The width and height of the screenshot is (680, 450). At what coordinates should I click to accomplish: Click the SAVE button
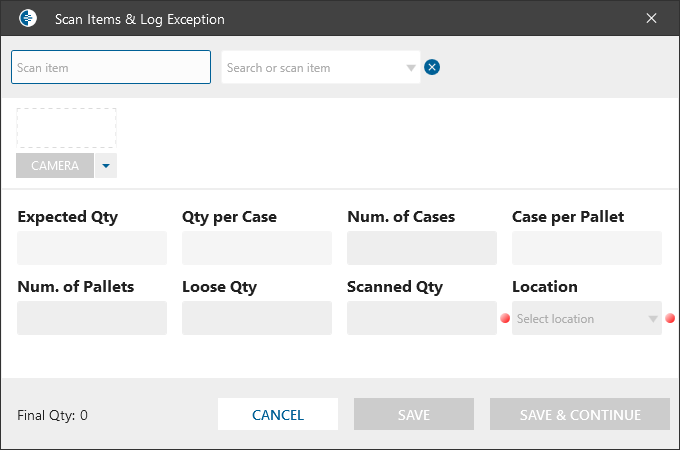414,415
